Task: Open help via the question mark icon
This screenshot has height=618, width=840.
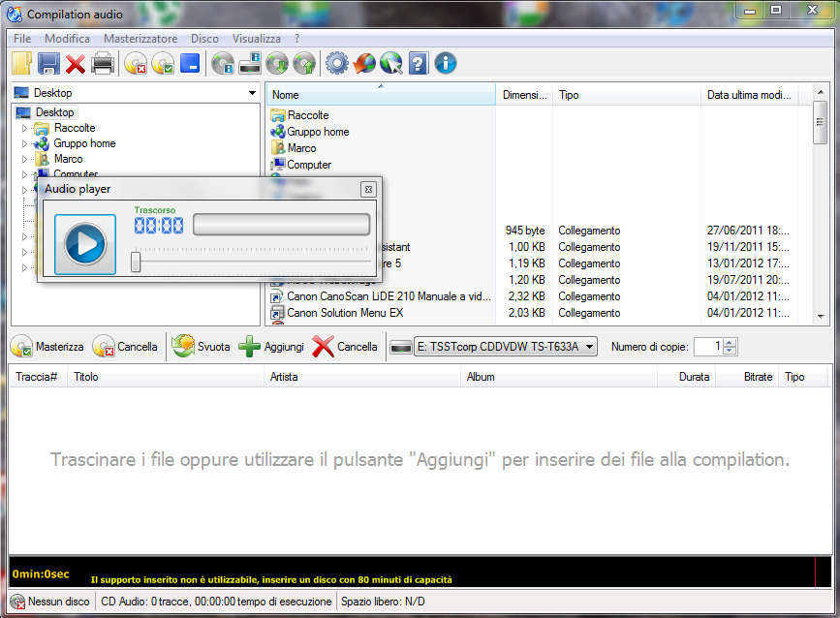Action: point(418,63)
